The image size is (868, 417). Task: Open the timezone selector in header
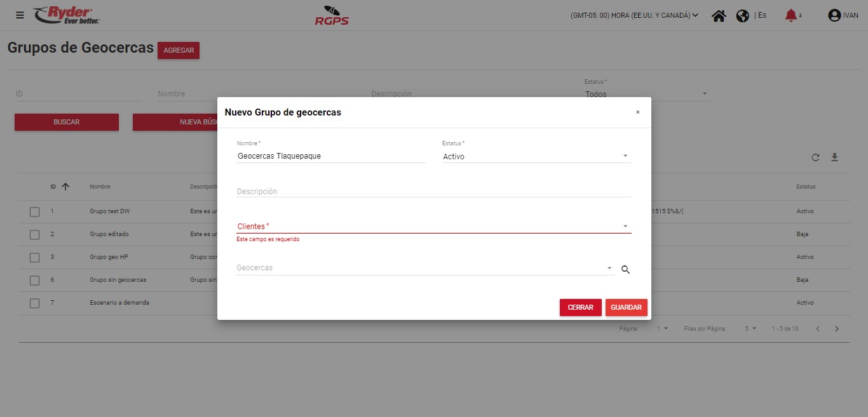(634, 15)
